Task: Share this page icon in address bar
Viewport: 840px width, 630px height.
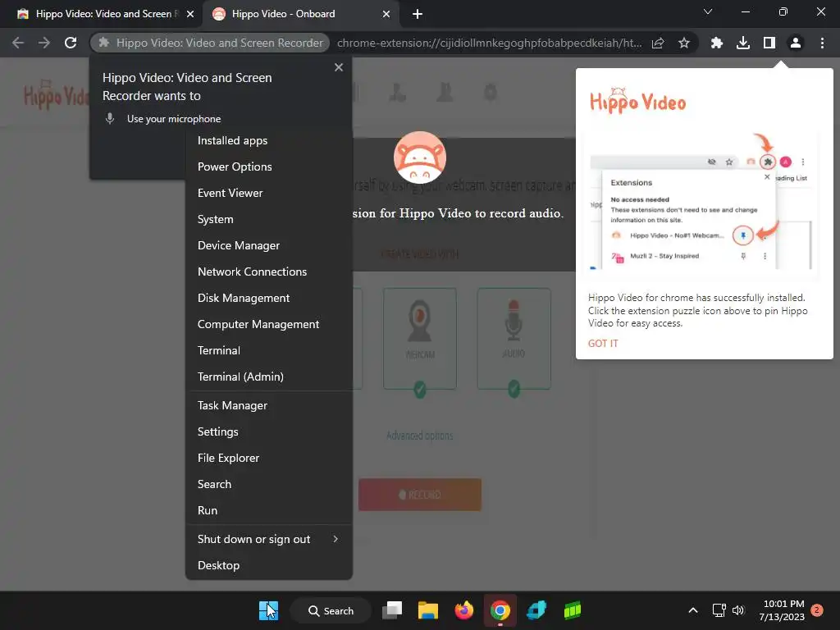Action: coord(658,43)
